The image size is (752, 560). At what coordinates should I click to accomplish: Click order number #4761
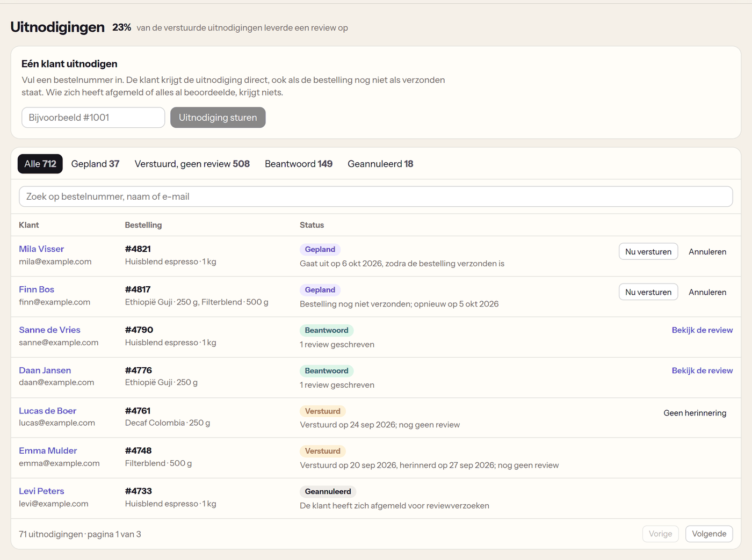point(138,411)
